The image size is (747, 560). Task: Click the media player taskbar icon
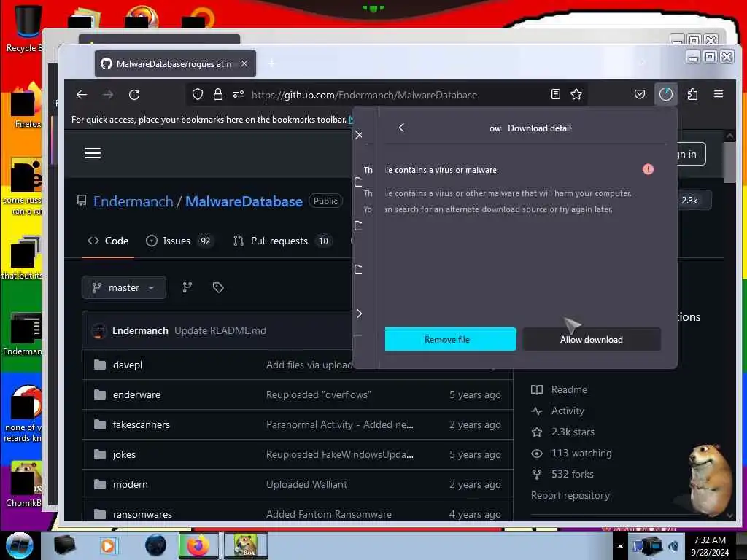coord(108,545)
